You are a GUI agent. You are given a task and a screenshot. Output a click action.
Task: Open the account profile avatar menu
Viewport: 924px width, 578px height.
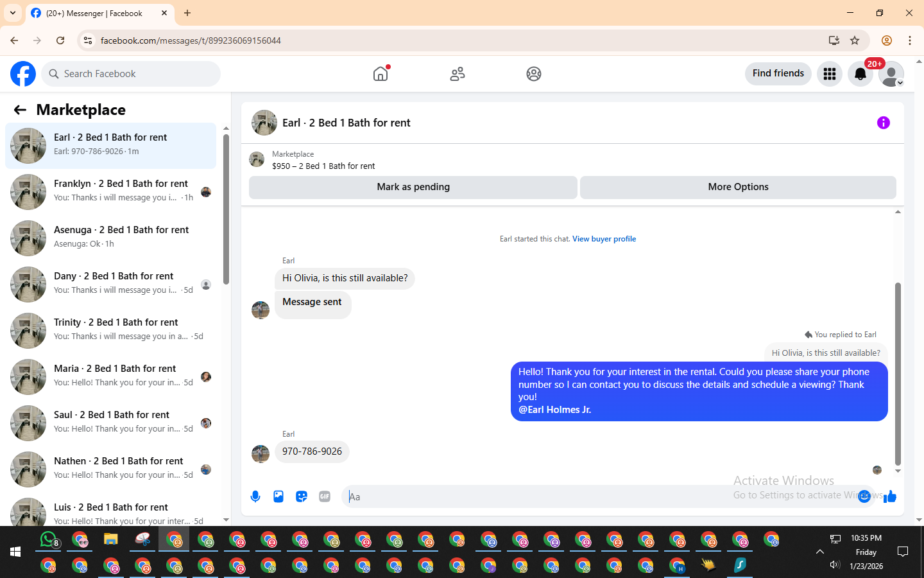click(891, 74)
